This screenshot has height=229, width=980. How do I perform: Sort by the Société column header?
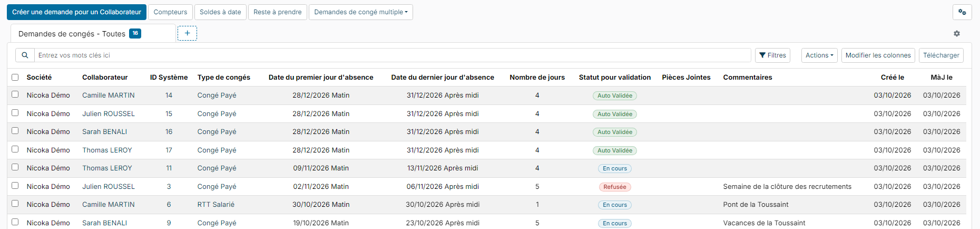click(x=39, y=78)
